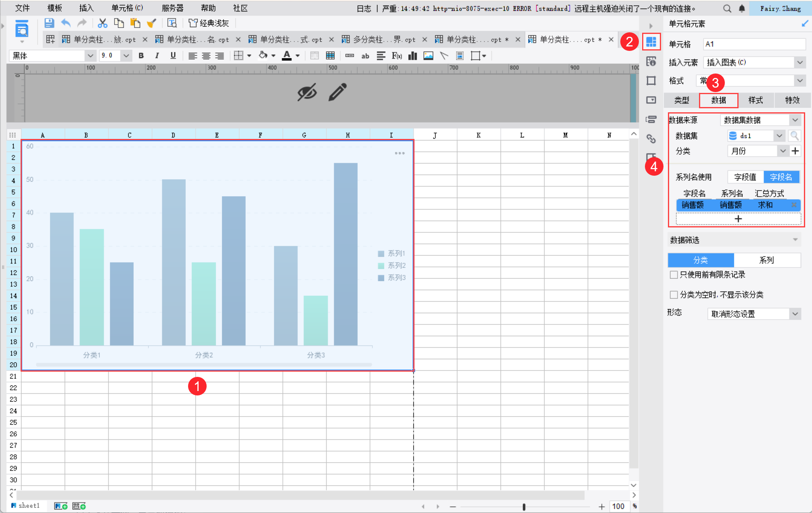Expand the 数据来源 dropdown

(x=795, y=120)
